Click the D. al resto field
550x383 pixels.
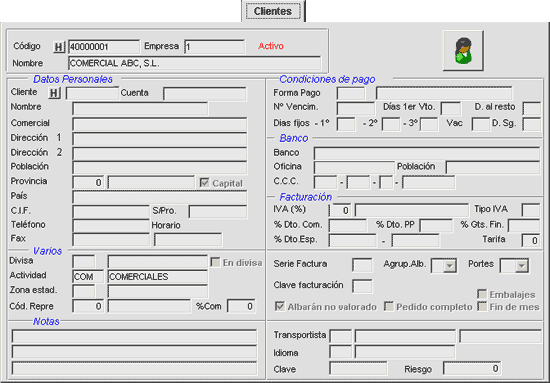[x=531, y=108]
